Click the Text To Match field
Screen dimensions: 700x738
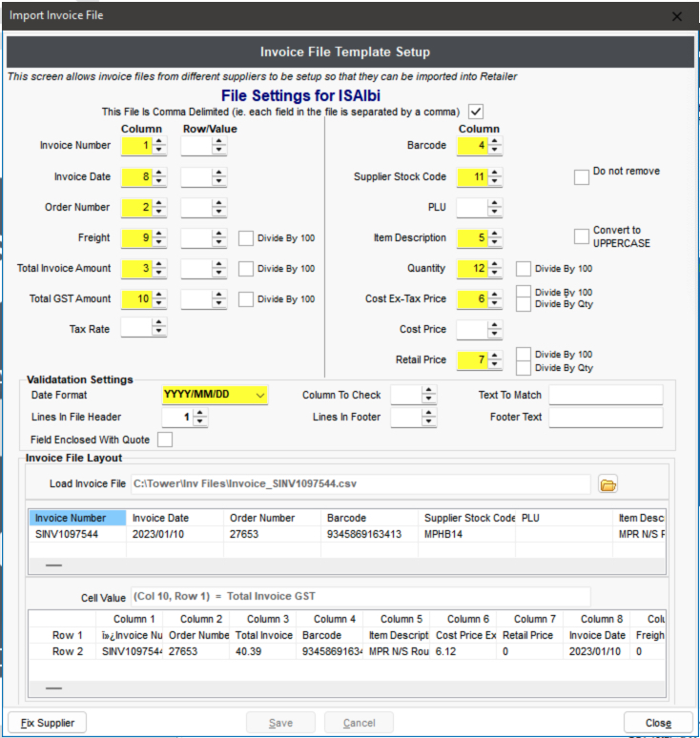click(x=606, y=396)
